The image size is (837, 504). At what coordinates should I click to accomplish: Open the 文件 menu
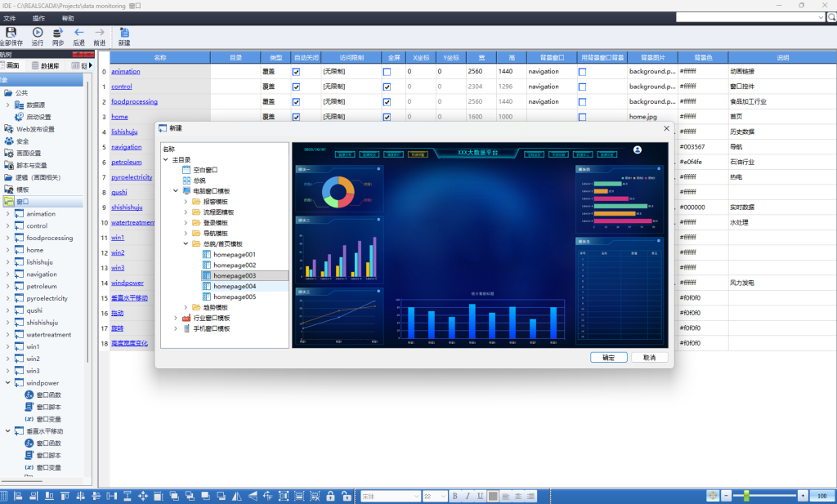click(x=10, y=17)
